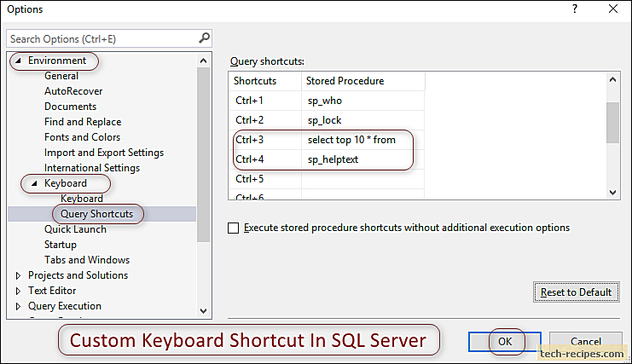This screenshot has width=632, height=364.
Task: Open the Help question mark
Action: (575, 9)
